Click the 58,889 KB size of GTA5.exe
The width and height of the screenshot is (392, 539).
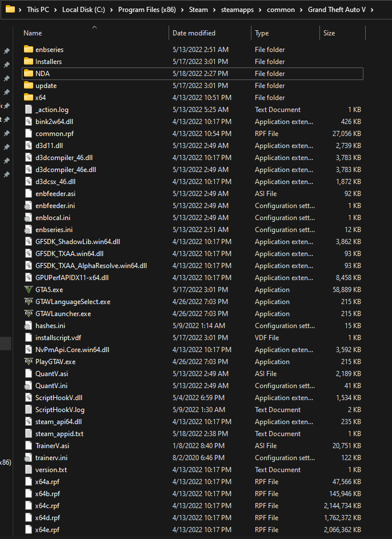click(347, 290)
